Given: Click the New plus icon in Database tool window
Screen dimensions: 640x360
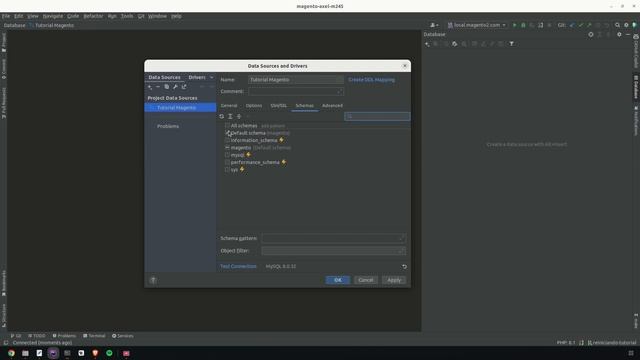Looking at the screenshot, I should click(427, 44).
